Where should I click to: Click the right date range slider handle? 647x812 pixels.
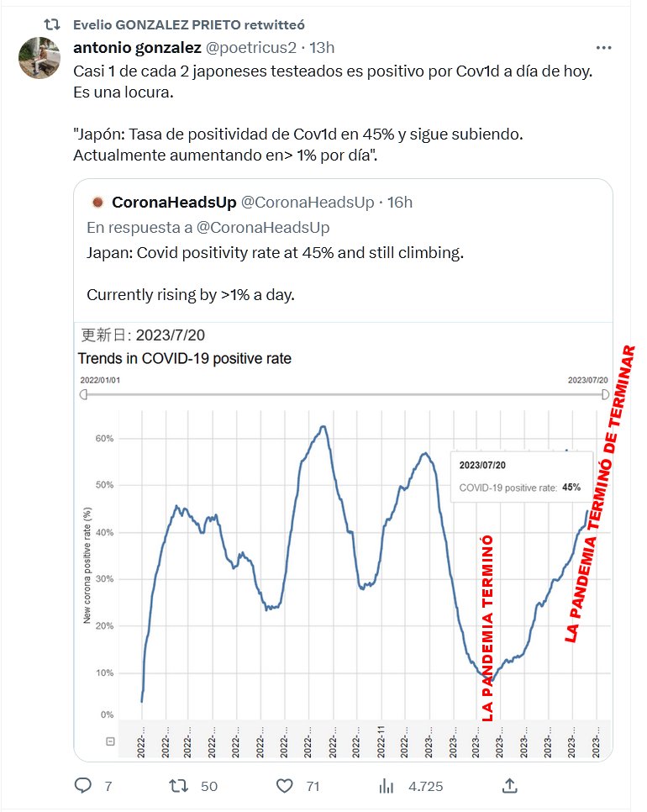604,394
